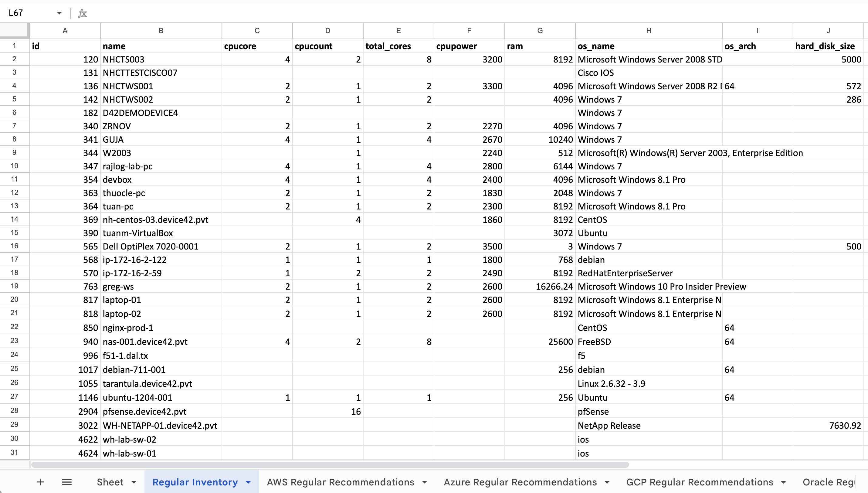Open the Regular Inventory tab menu arrow

[x=249, y=482]
